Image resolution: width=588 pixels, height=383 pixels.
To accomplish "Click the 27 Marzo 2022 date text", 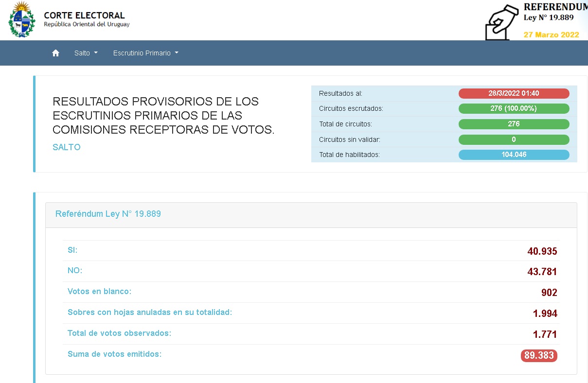I will pyautogui.click(x=551, y=35).
